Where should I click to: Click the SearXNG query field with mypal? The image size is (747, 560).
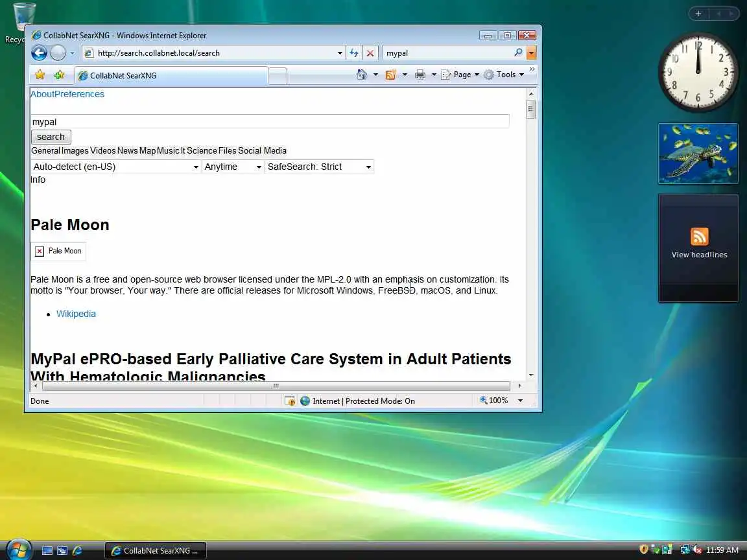[270, 122]
